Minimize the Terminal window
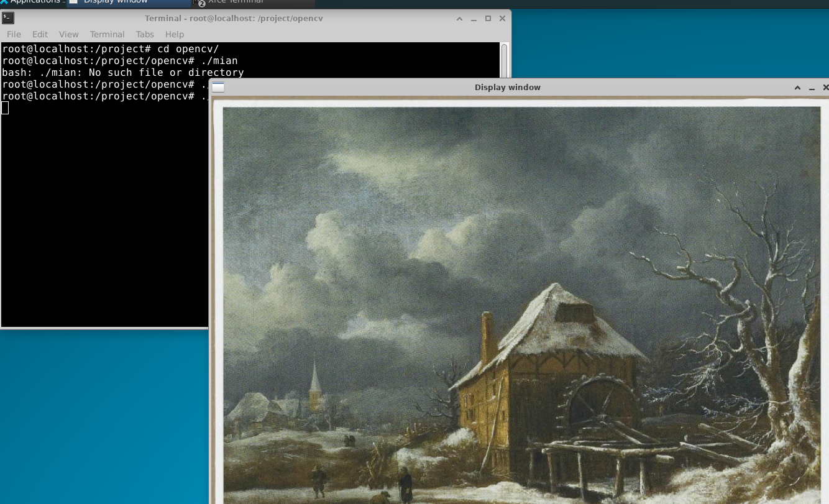 pos(474,19)
